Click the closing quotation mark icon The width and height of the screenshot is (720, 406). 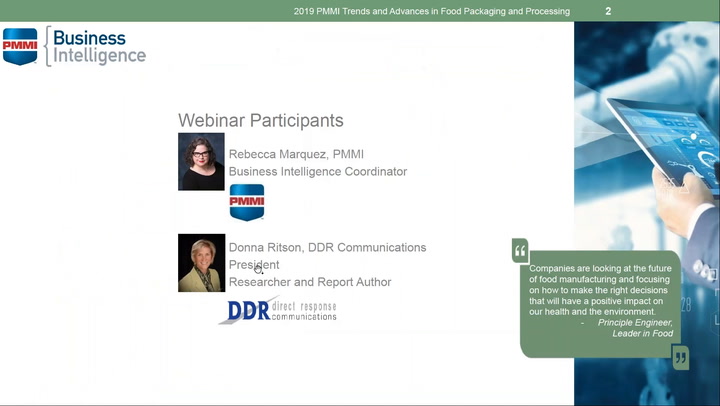click(681, 357)
